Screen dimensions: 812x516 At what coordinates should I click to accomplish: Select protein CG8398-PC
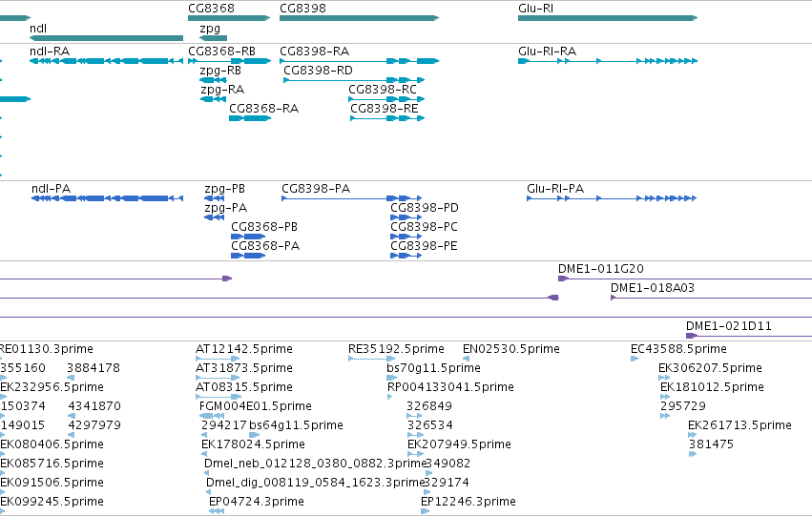coord(424,227)
